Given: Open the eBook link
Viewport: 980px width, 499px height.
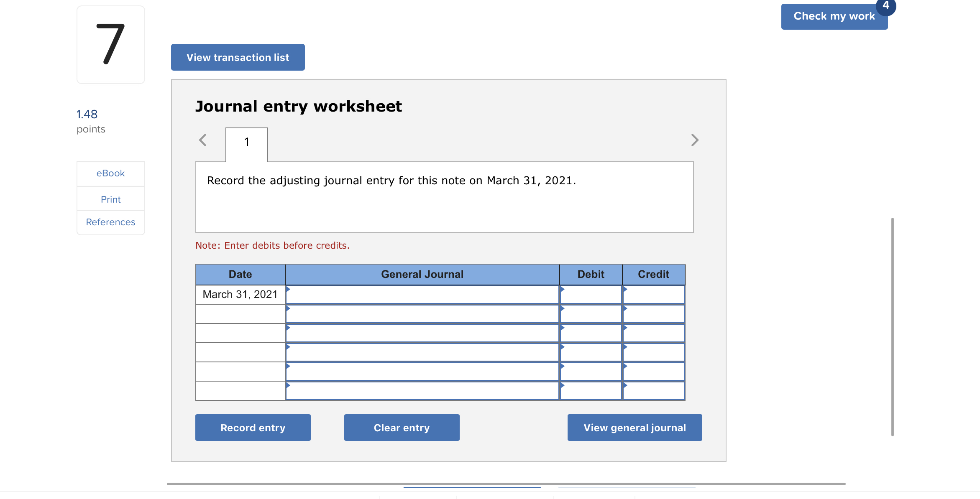Looking at the screenshot, I should pyautogui.click(x=110, y=173).
